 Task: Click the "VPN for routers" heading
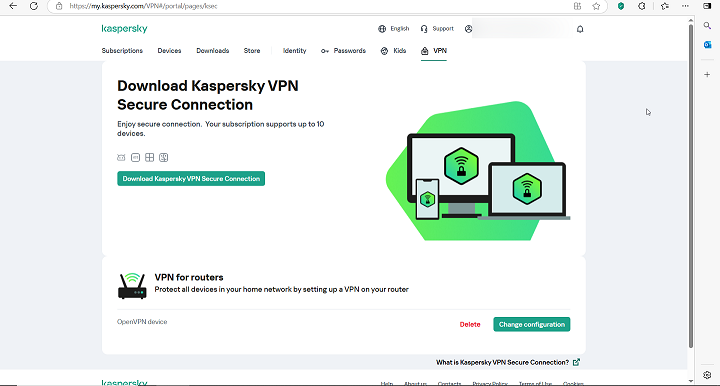click(x=189, y=277)
